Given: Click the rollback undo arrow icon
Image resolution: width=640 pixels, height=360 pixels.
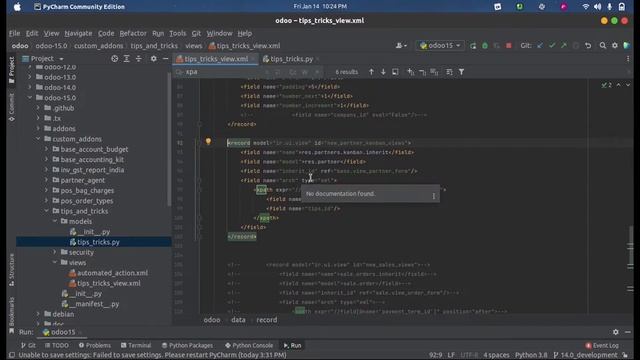Looking at the screenshot, I should tap(588, 46).
